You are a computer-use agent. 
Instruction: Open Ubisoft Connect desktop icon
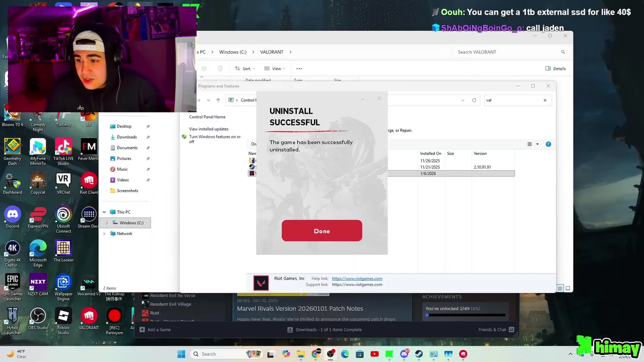tap(63, 220)
